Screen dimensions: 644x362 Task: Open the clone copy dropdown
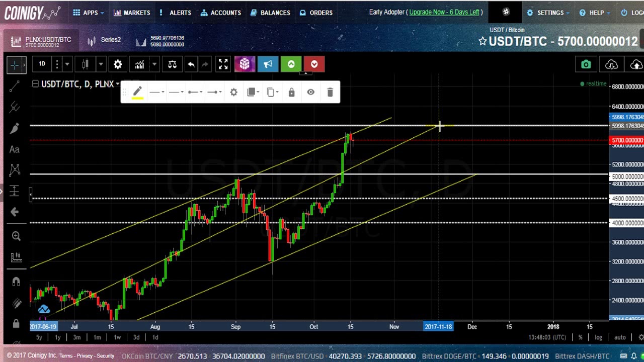point(272,92)
